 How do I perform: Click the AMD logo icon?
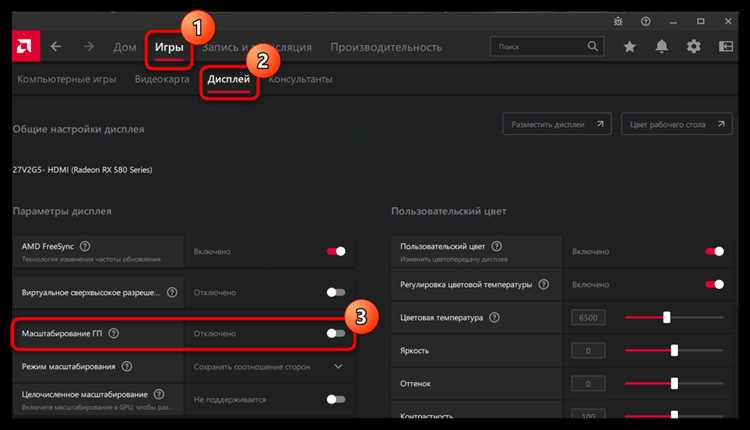[26, 46]
